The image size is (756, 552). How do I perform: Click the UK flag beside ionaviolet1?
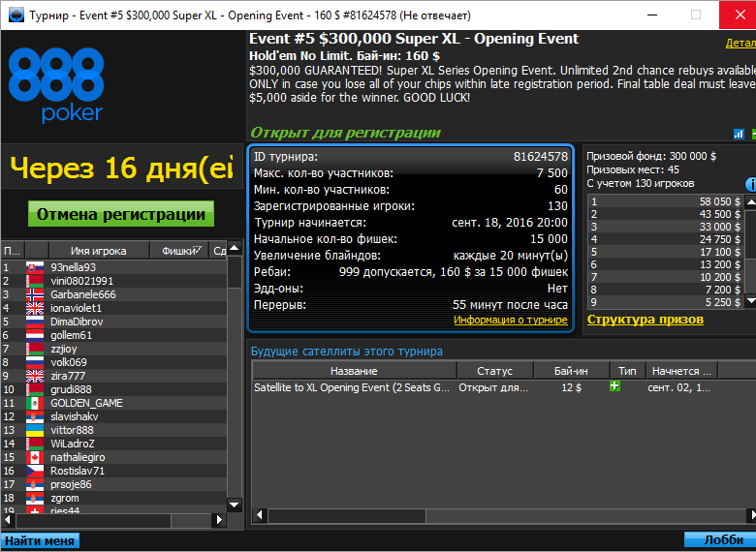pos(35,308)
